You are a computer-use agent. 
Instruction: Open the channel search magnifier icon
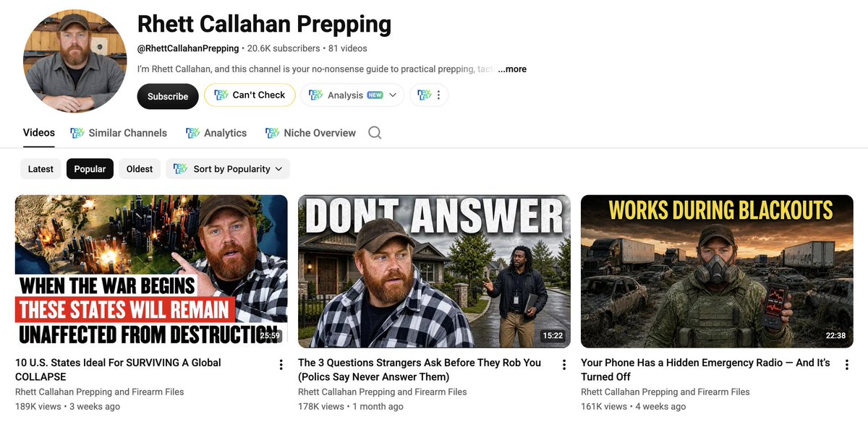coord(375,133)
